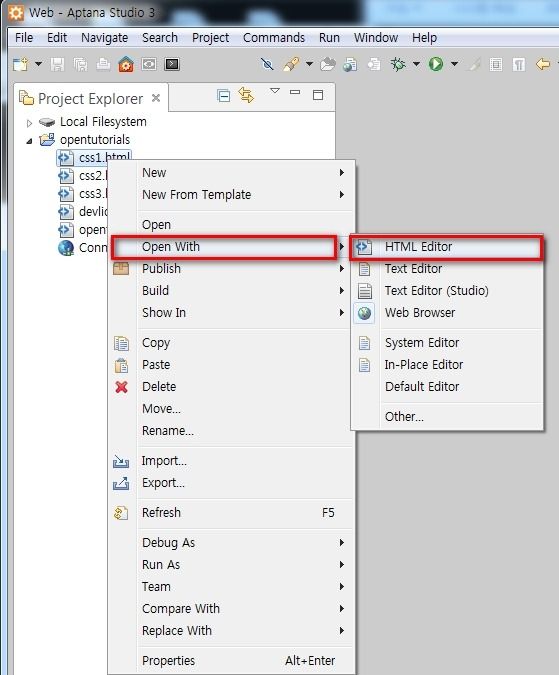This screenshot has width=559, height=675.
Task: Open the Window menu
Action: (376, 38)
